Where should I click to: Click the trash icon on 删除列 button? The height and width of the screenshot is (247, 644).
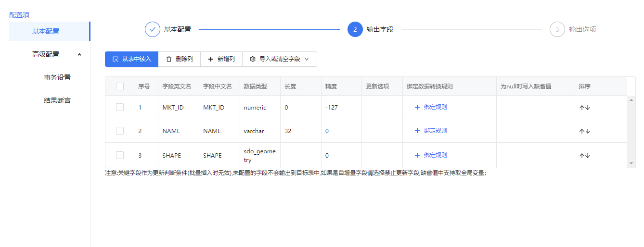pos(169,59)
